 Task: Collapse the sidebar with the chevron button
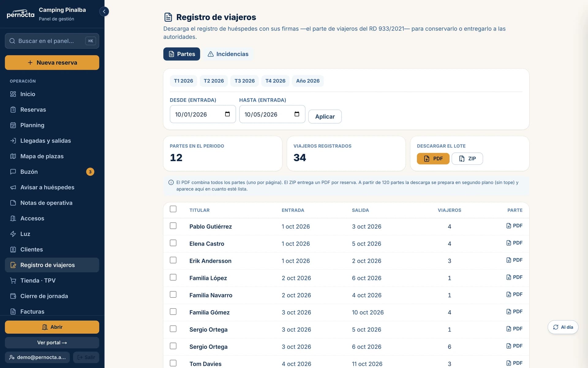click(x=104, y=11)
